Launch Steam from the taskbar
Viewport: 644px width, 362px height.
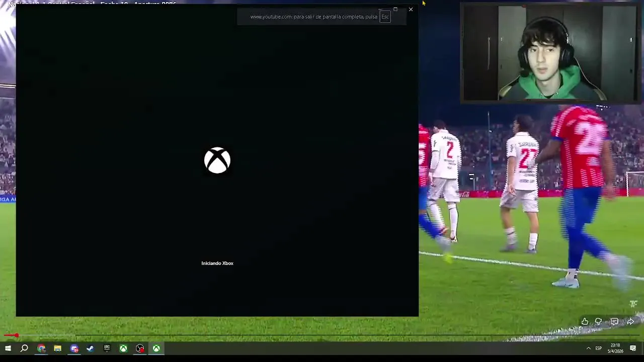click(x=91, y=348)
